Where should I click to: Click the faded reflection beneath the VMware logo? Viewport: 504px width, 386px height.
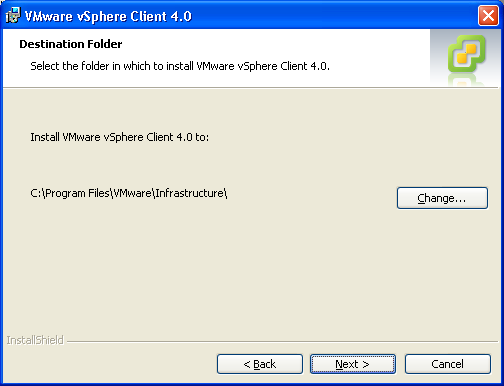click(466, 80)
